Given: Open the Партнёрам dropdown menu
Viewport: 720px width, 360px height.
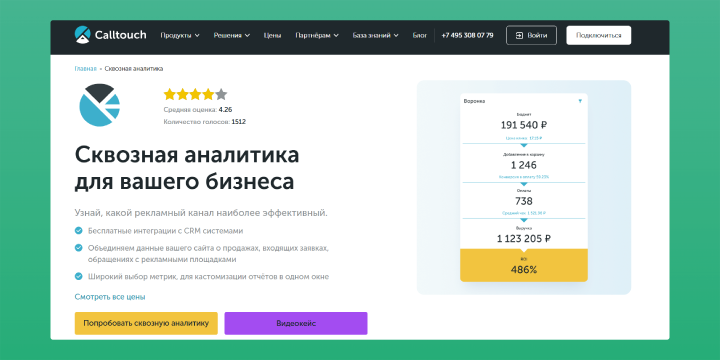Looking at the screenshot, I should pos(317,35).
